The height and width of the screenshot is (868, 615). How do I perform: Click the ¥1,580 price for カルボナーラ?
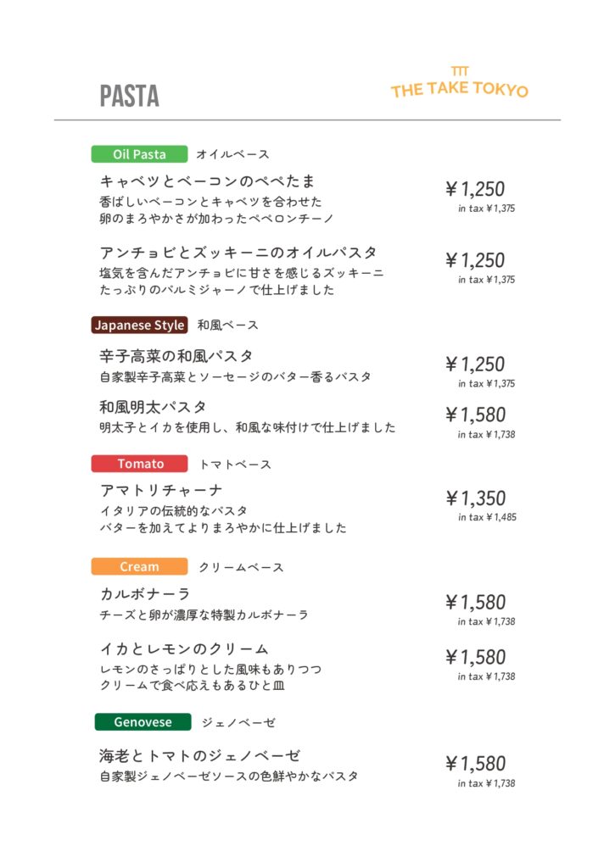476,603
